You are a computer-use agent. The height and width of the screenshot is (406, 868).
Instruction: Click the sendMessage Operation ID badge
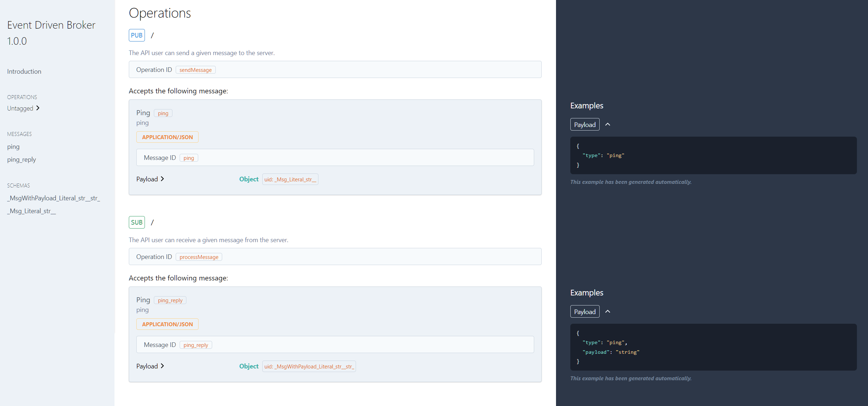tap(195, 70)
